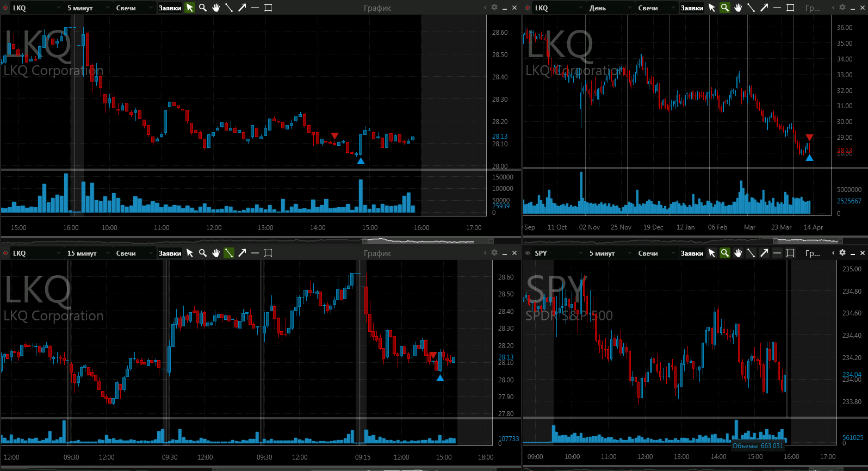The width and height of the screenshot is (868, 471).
Task: Choose the horizontal line tool in the LKQ 15-minute chart
Action: (x=255, y=253)
